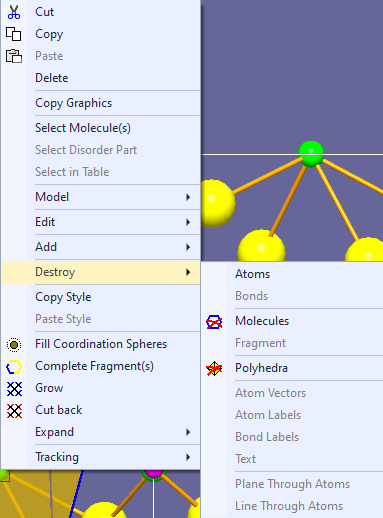Click the Grow blue crosses icon
Image resolution: width=383 pixels, height=518 pixels.
point(14,389)
